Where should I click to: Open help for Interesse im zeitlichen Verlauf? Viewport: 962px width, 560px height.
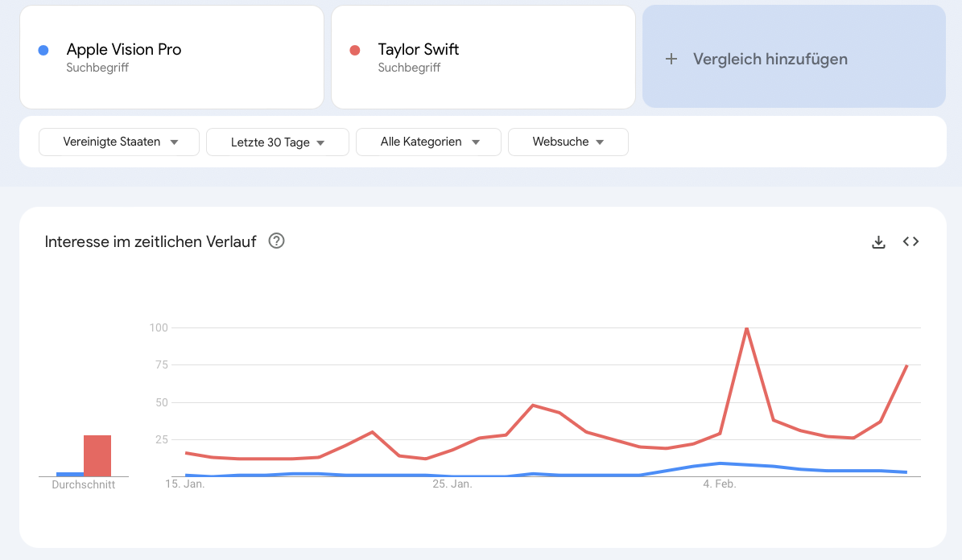coord(276,241)
